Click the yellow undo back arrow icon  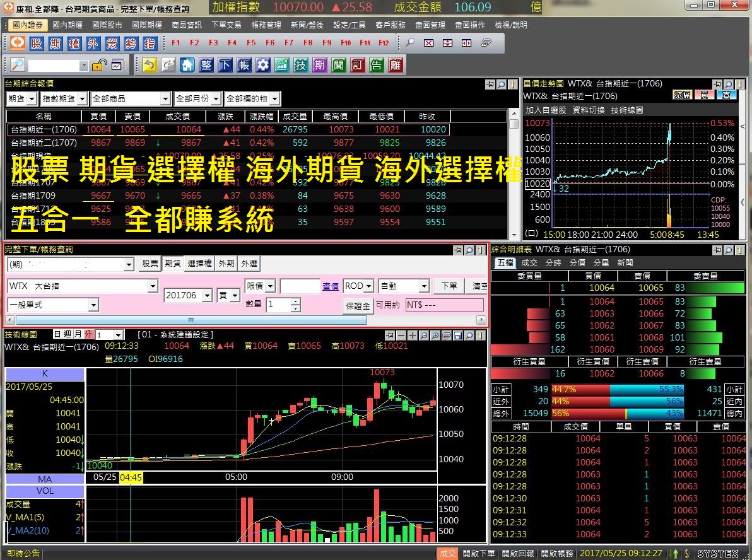(149, 65)
